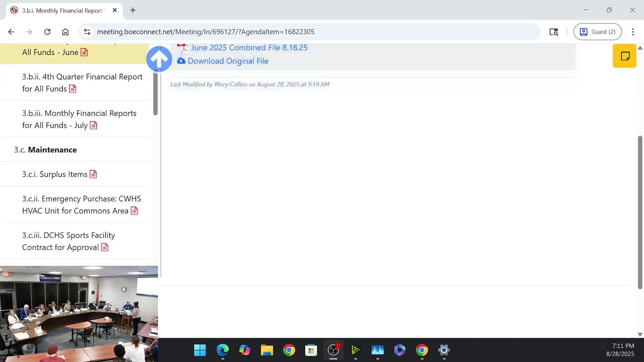The height and width of the screenshot is (362, 644).
Task: Open a new browser tab
Action: tap(133, 10)
